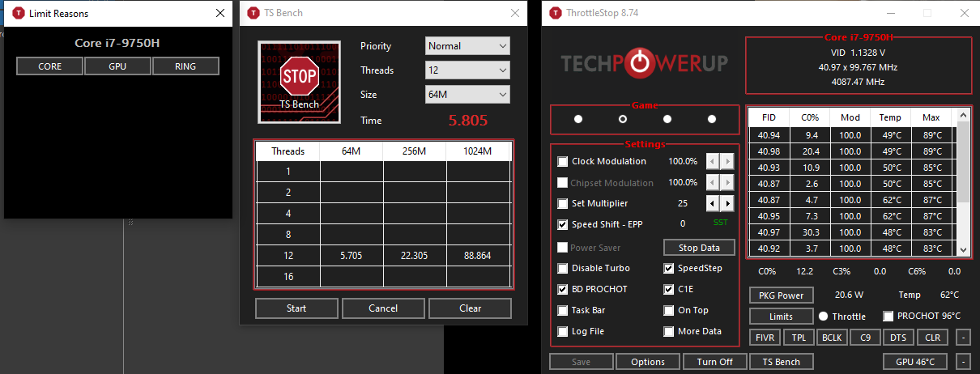
Task: Open the Size dropdown
Action: (x=467, y=95)
